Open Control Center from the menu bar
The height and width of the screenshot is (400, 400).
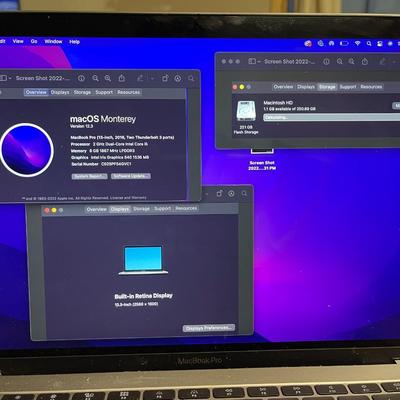379,44
